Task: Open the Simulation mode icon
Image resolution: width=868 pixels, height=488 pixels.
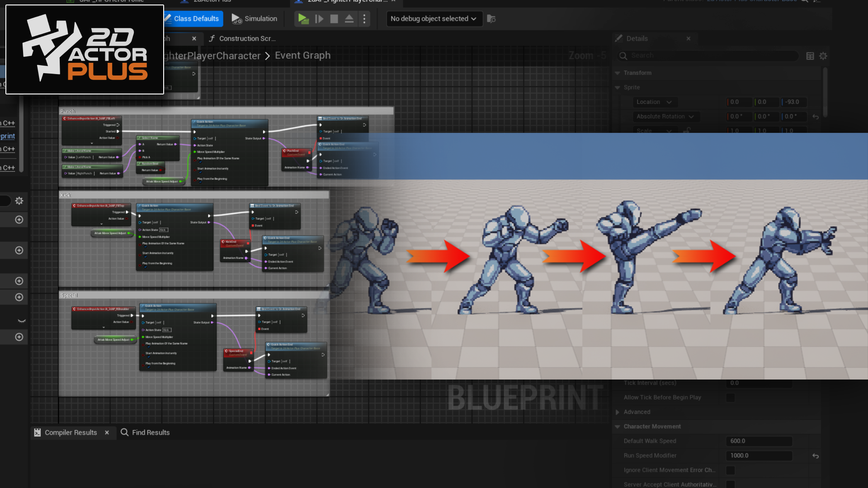Action: [x=236, y=19]
